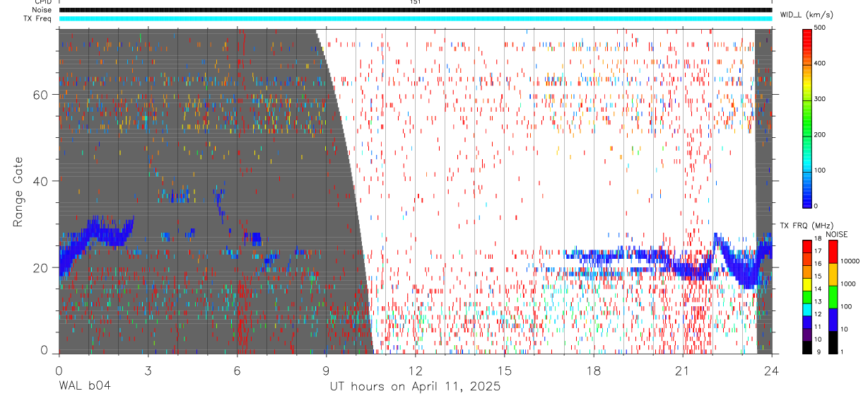The image size is (868, 401).
Task: Click the black Noise strip above the plot
Action: click(416, 10)
